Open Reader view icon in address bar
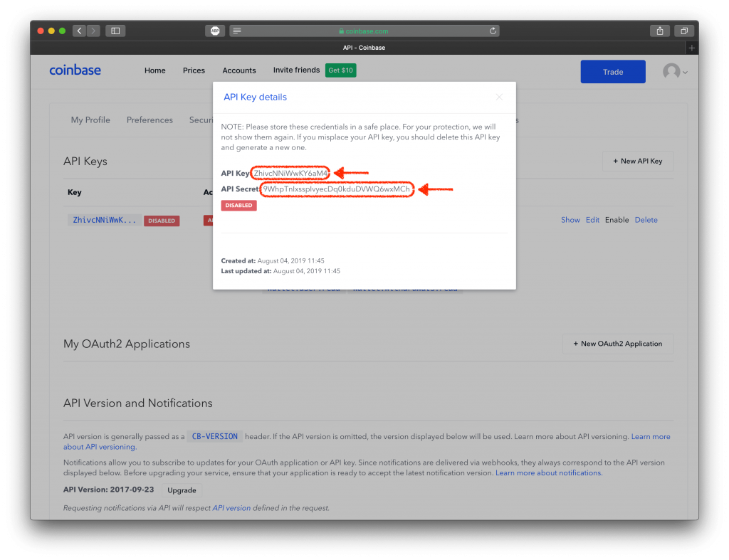The image size is (729, 560). tap(237, 31)
